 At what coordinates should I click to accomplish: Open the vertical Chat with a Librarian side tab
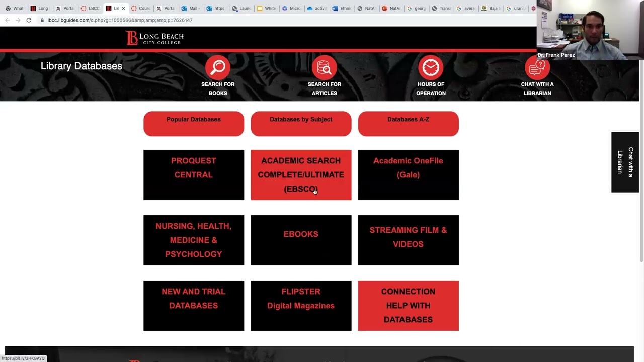[625, 162]
